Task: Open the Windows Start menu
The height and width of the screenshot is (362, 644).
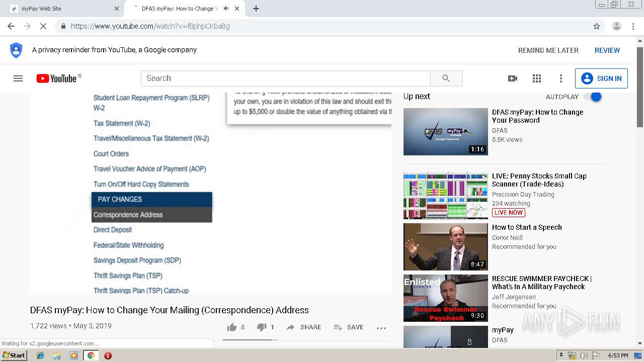Action: pyautogui.click(x=14, y=355)
